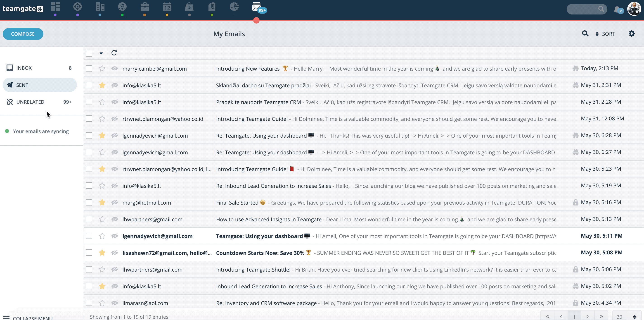644x320 pixels.
Task: Expand the bulk selection dropdown arrow
Action: coord(101,53)
